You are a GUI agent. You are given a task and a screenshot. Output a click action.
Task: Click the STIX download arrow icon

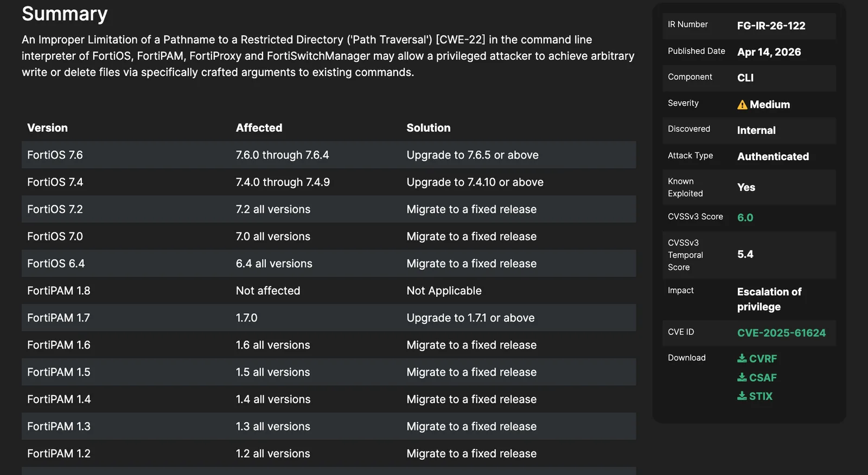pyautogui.click(x=742, y=396)
